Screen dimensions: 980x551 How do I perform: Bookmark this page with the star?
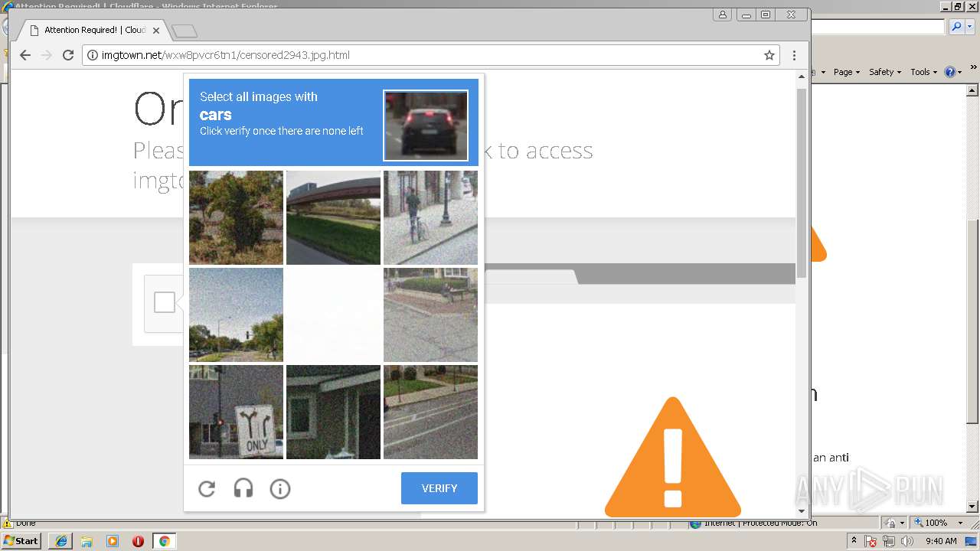point(769,55)
